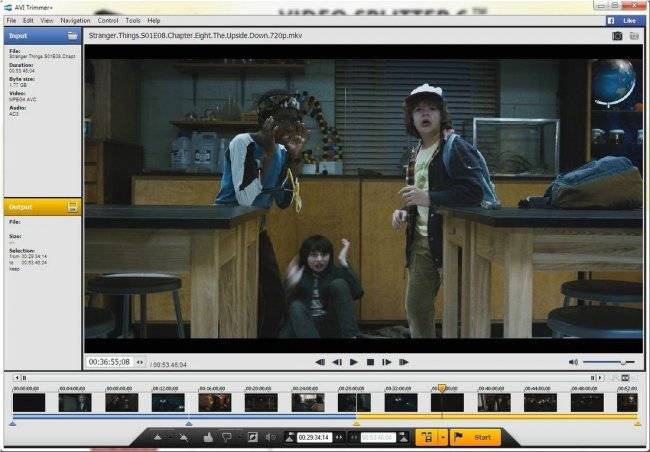650x452 pixels.
Task: Click the arrows beside the selection start time field
Action: pyautogui.click(x=339, y=437)
